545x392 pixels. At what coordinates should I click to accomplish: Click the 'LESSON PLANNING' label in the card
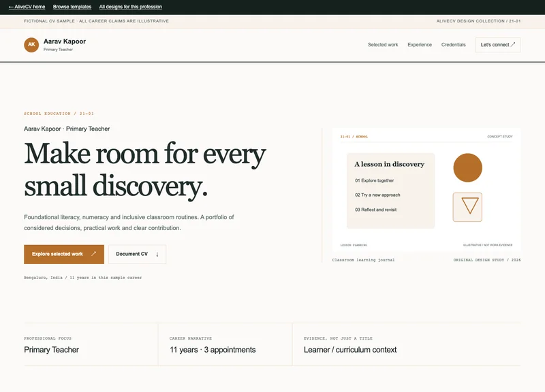(354, 245)
